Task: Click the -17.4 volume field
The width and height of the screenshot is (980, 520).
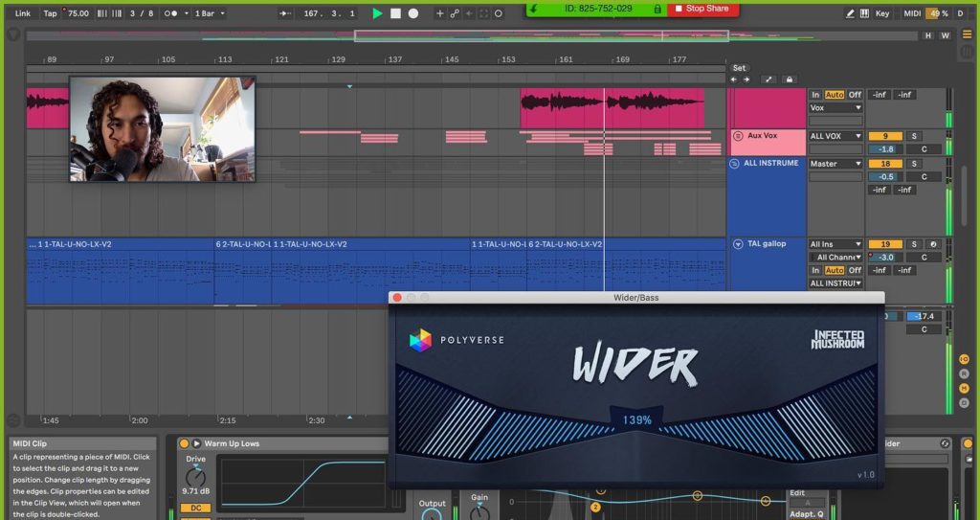Action: pos(924,316)
